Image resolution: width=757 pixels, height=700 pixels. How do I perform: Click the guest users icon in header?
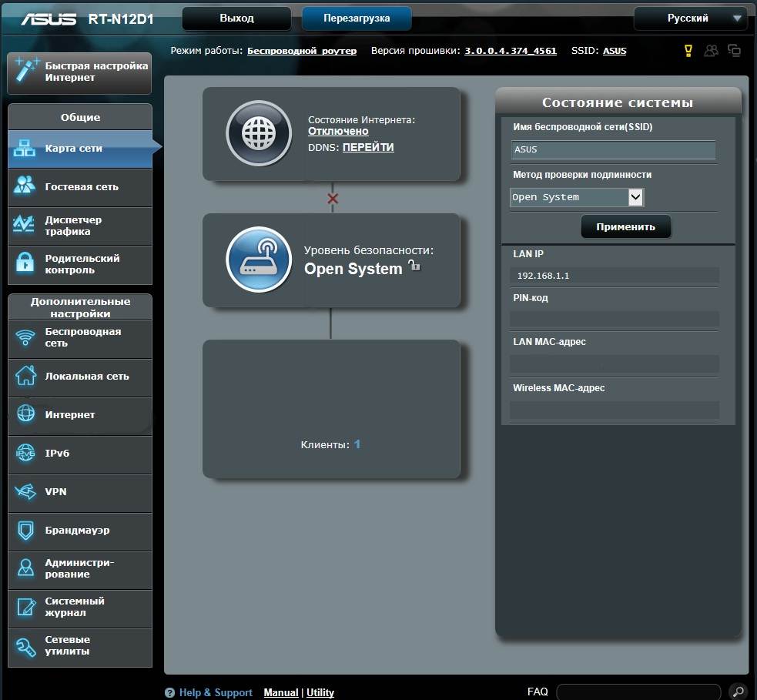[711, 51]
